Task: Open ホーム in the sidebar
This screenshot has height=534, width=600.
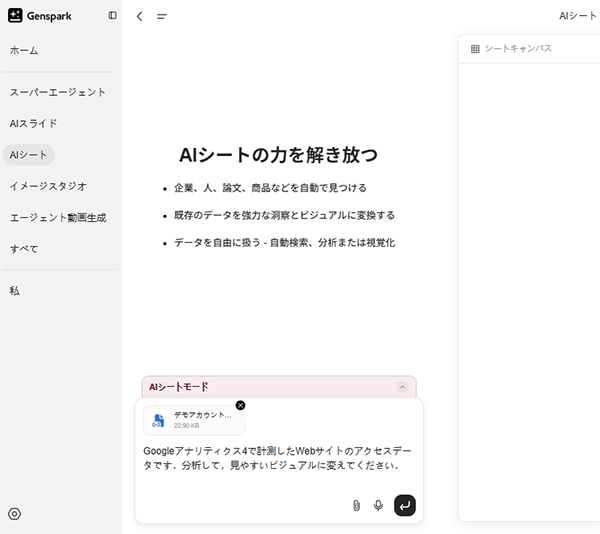Action: point(24,50)
